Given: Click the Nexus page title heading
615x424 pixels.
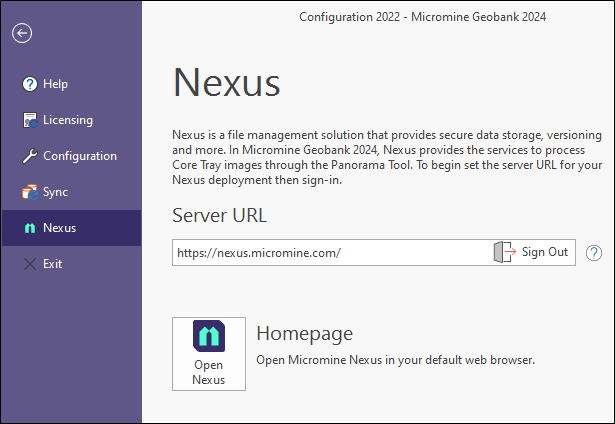Looking at the screenshot, I should click(x=227, y=82).
